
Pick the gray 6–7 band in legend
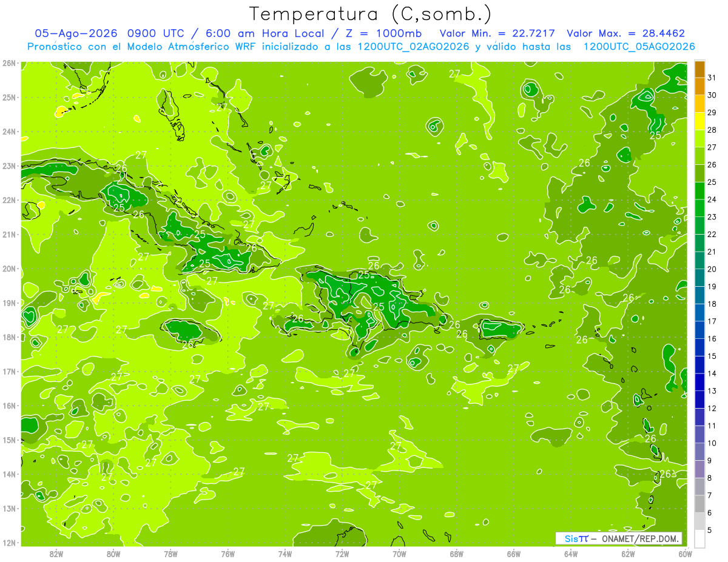(699, 504)
